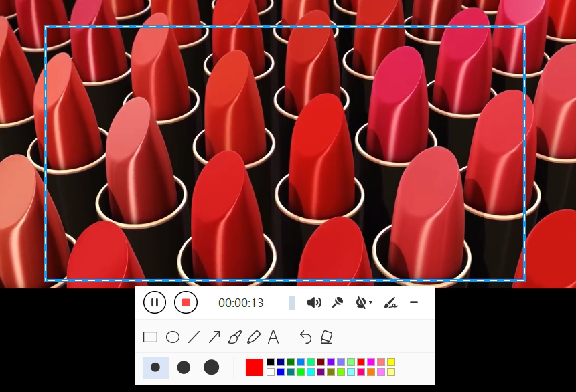The height and width of the screenshot is (392, 576).
Task: Pick the small red swatch in palette
Action: point(361,363)
